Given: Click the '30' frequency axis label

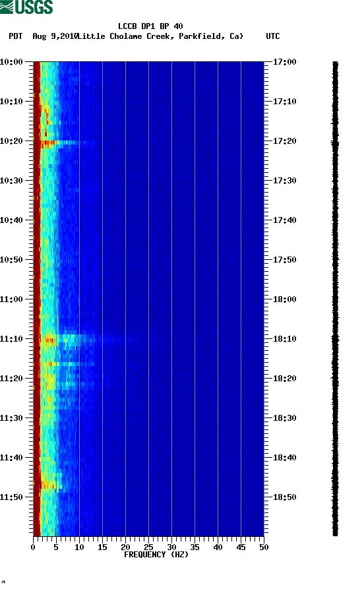Looking at the screenshot, I should tap(171, 547).
